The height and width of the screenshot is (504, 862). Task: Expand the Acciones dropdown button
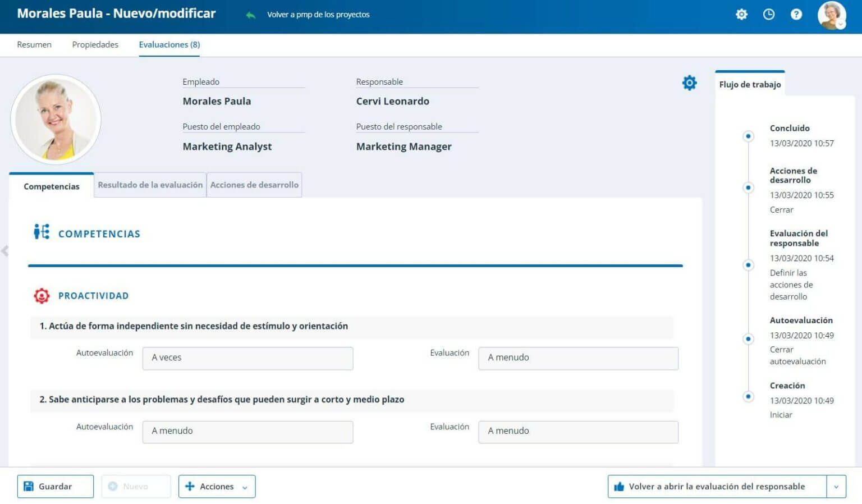pos(217,487)
